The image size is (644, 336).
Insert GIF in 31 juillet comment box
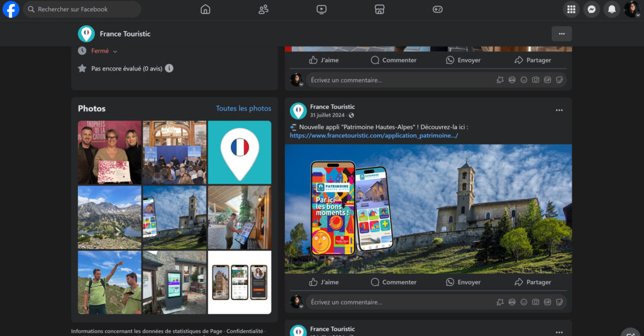click(548, 302)
